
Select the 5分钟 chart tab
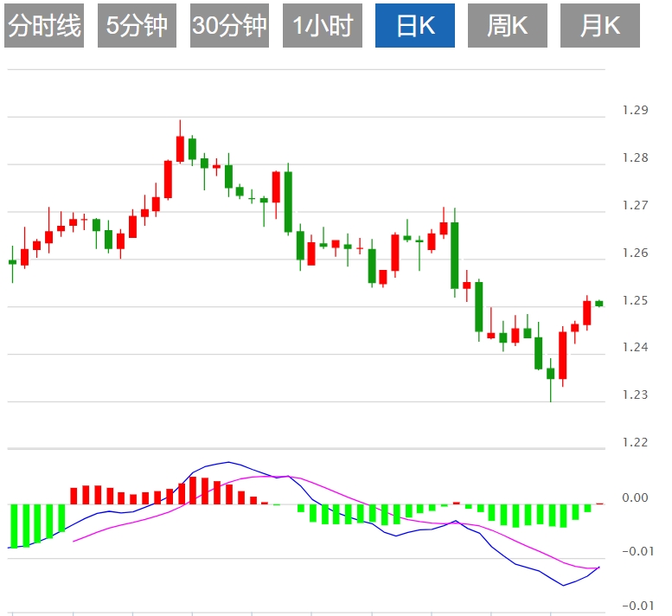point(137,26)
